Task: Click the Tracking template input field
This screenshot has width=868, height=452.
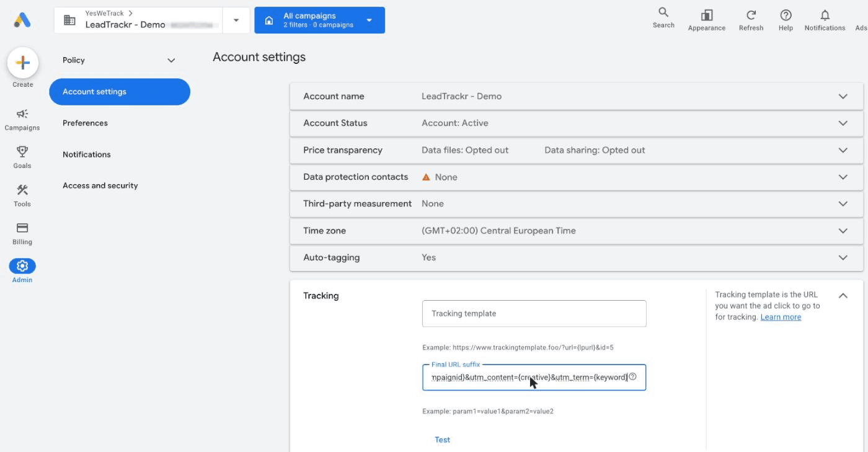Action: (534, 314)
